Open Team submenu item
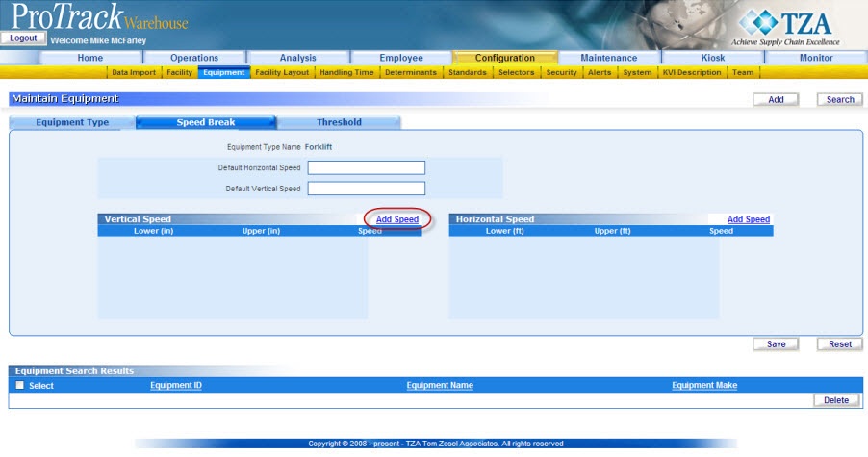Viewport: 868px width, 457px height. [743, 72]
